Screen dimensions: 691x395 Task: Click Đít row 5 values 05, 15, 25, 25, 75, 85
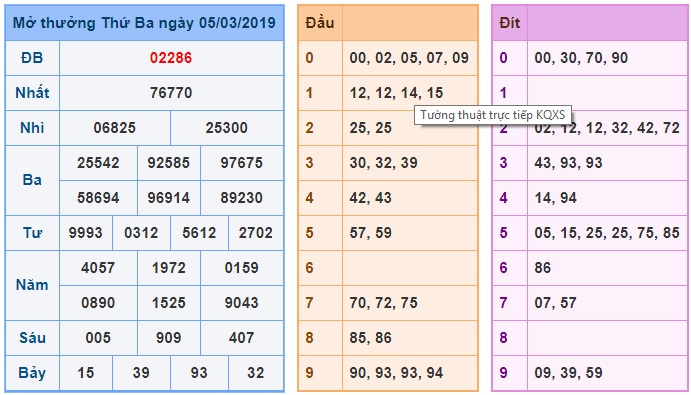pos(607,233)
